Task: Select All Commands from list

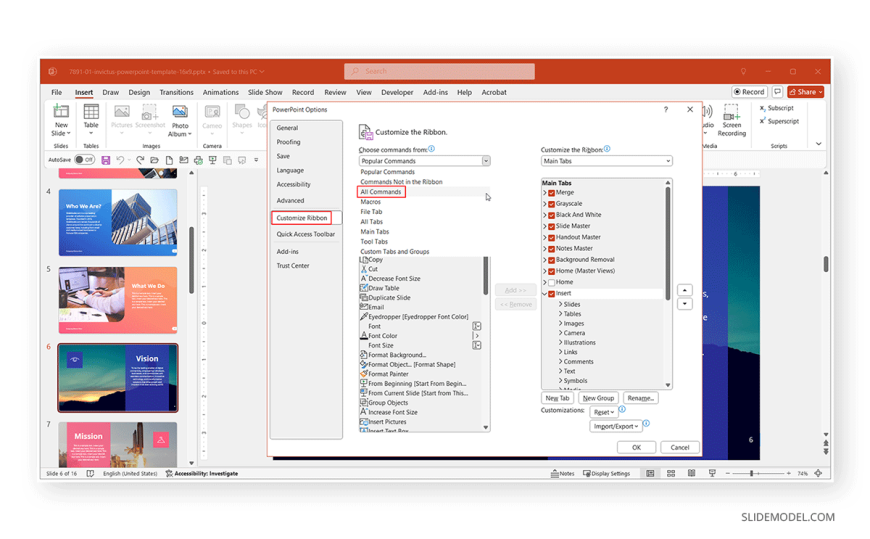Action: [381, 192]
